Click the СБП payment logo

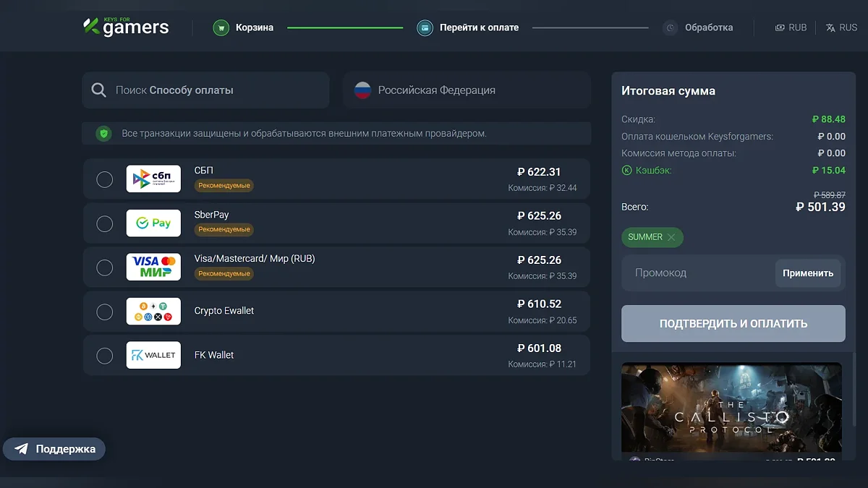pyautogui.click(x=153, y=179)
